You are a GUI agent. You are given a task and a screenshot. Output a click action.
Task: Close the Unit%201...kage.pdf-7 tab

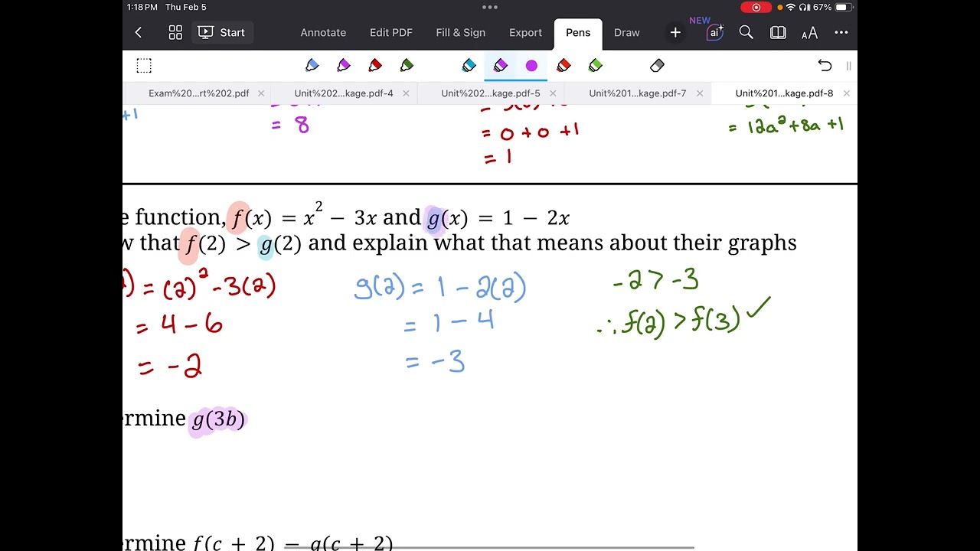pos(699,93)
